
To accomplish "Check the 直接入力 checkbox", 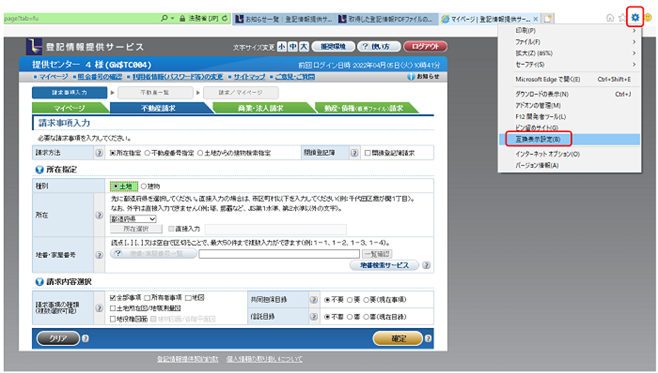I will pyautogui.click(x=171, y=229).
